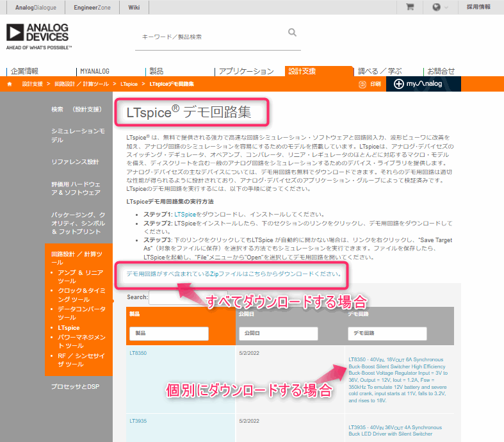The width and height of the screenshot is (504, 442).
Task: Open the LT3935 product link
Action: click(138, 421)
